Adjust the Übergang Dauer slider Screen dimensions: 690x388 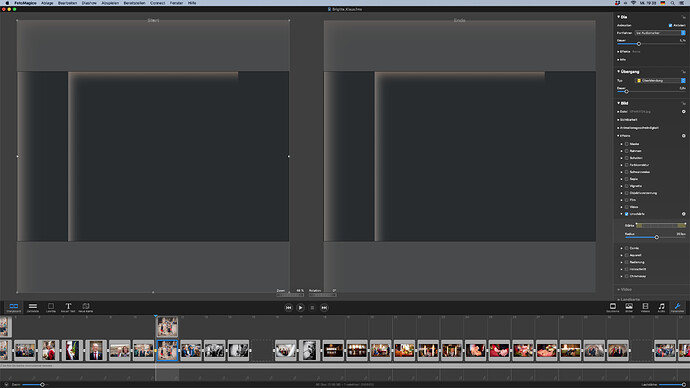click(627, 92)
